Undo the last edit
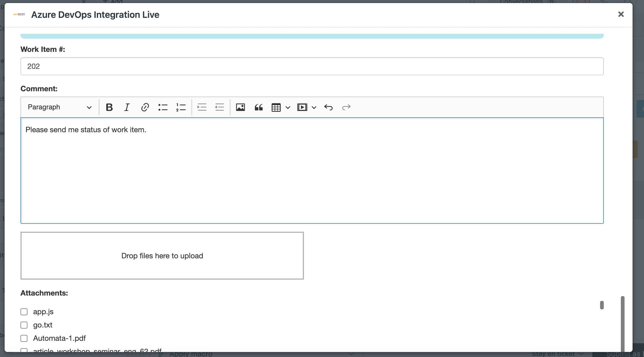This screenshot has height=357, width=644. click(x=328, y=107)
